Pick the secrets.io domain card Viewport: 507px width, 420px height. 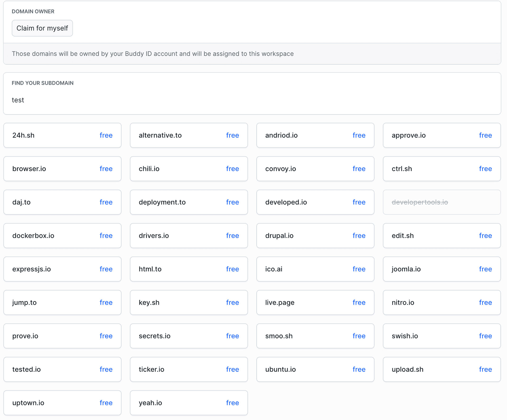[189, 336]
